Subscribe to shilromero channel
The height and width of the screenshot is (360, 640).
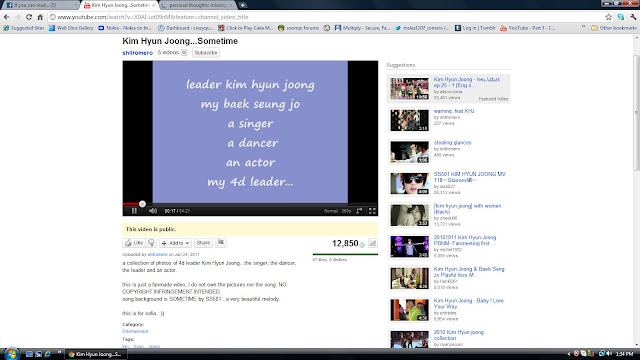(x=206, y=53)
